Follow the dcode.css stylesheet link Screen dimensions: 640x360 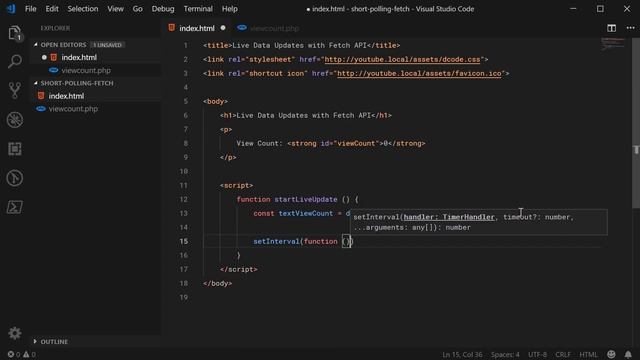[402, 60]
